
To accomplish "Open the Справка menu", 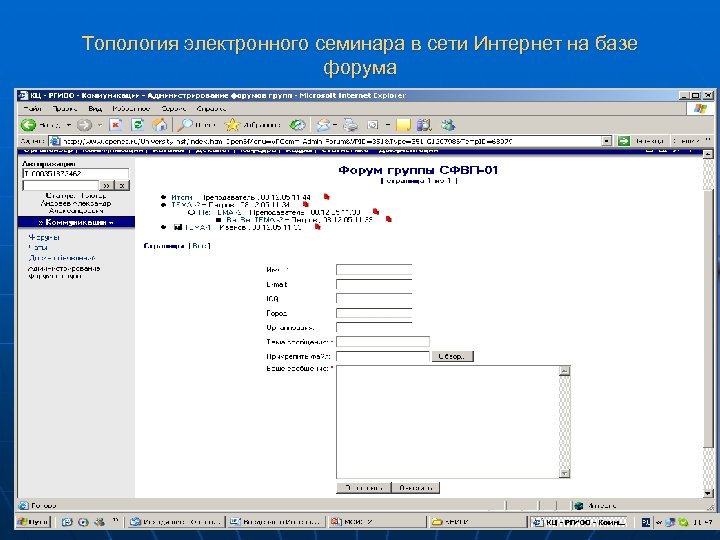I will (211, 109).
